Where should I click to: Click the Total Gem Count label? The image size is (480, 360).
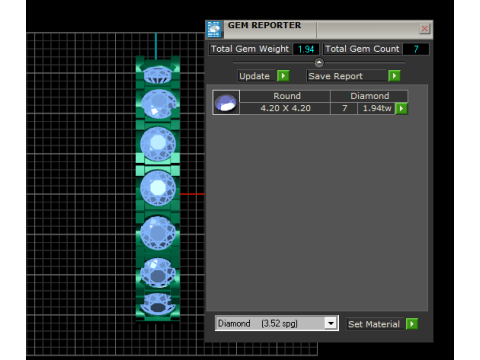(362, 49)
